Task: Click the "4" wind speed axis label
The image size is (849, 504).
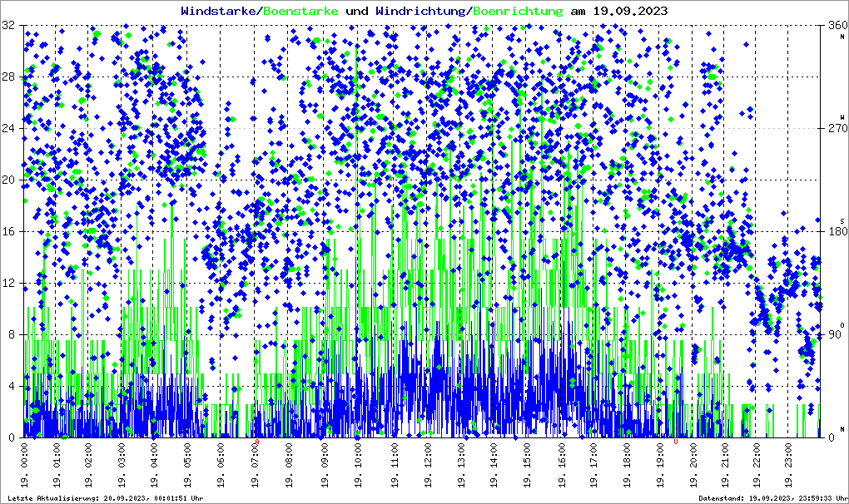Action: [x=12, y=387]
